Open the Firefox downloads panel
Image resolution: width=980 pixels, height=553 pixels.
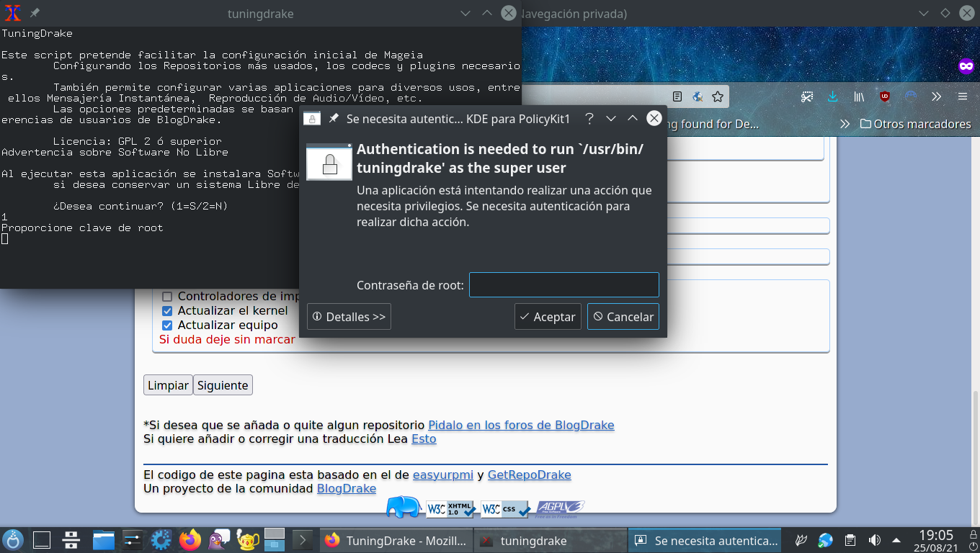click(833, 96)
